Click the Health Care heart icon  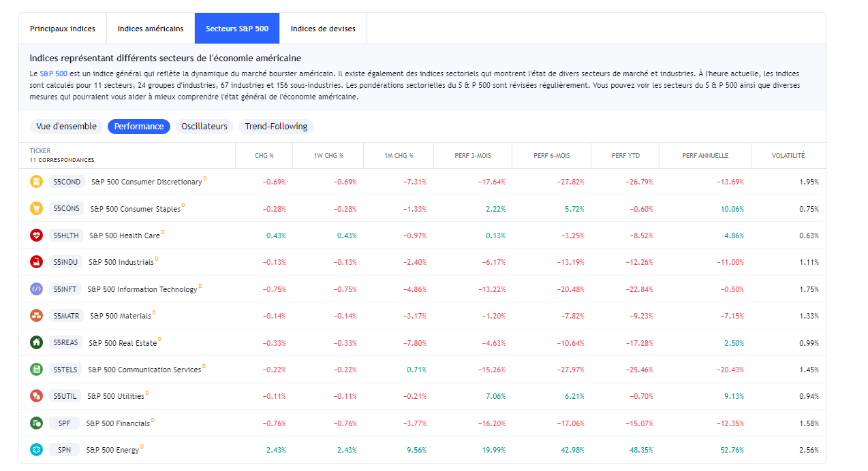36,235
